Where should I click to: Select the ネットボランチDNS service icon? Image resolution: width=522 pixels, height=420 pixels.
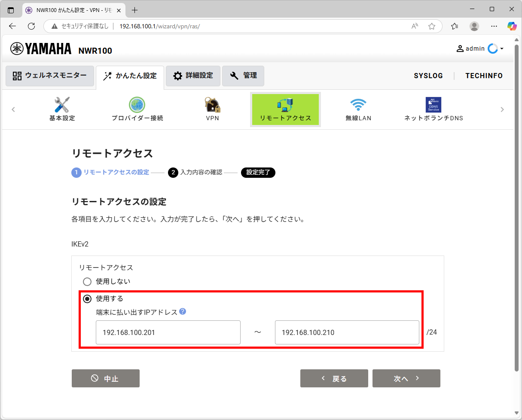433,109
